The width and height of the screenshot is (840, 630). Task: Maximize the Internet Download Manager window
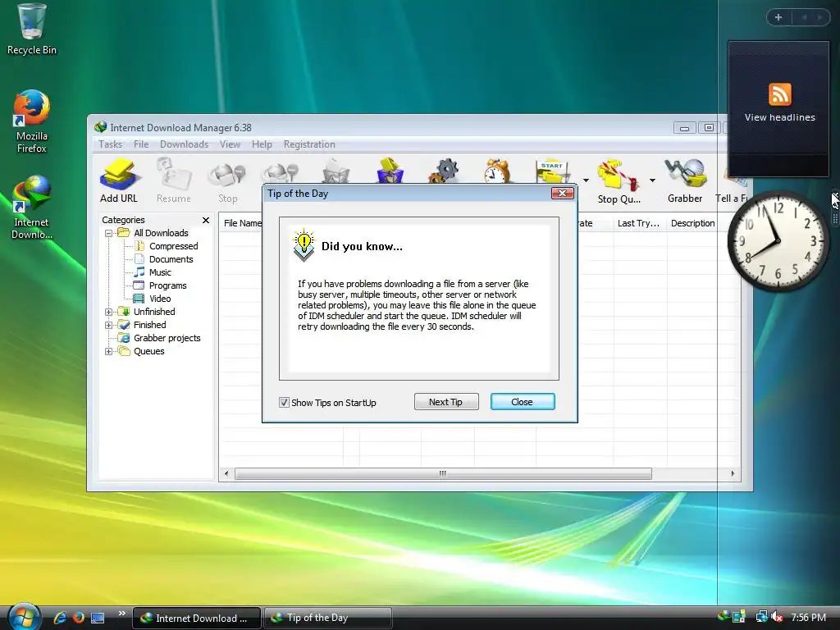pos(709,128)
